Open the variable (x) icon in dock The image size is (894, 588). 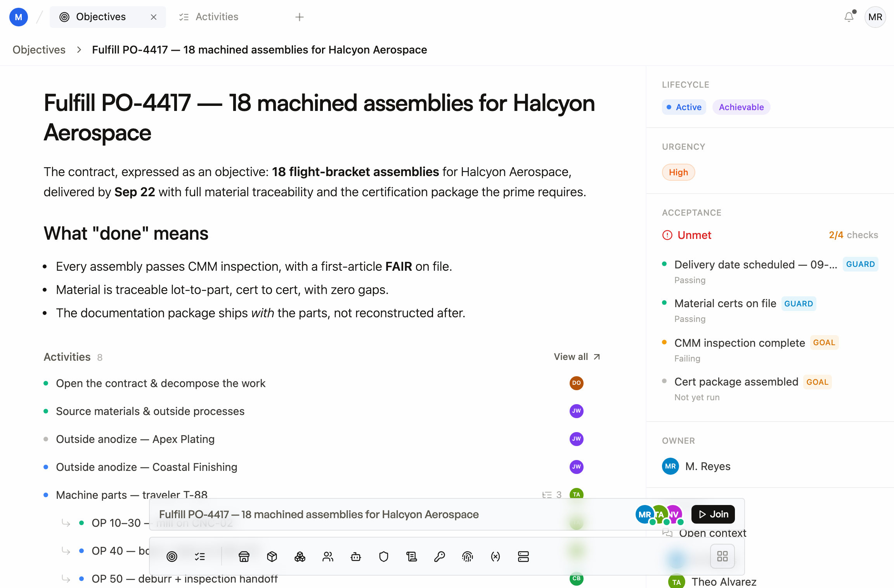tap(496, 557)
